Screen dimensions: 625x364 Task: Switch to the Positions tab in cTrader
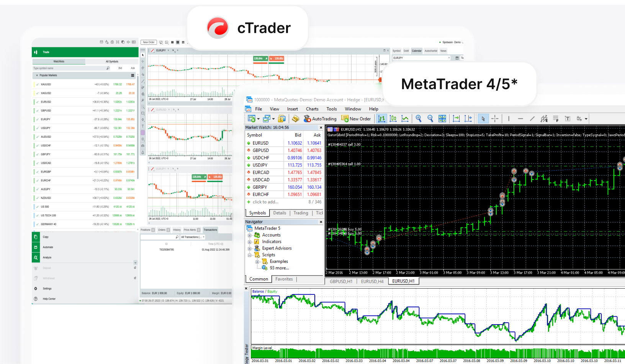[147, 230]
